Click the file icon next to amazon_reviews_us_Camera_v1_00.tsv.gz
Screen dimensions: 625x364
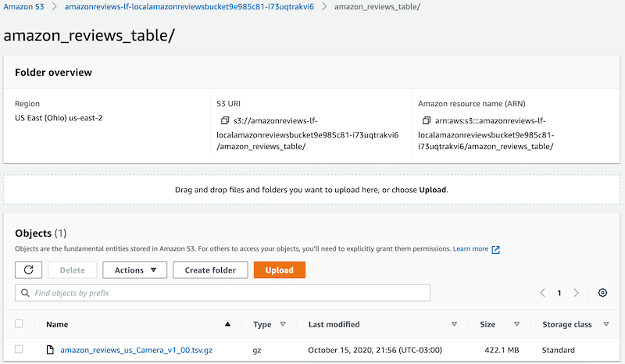tap(50, 350)
